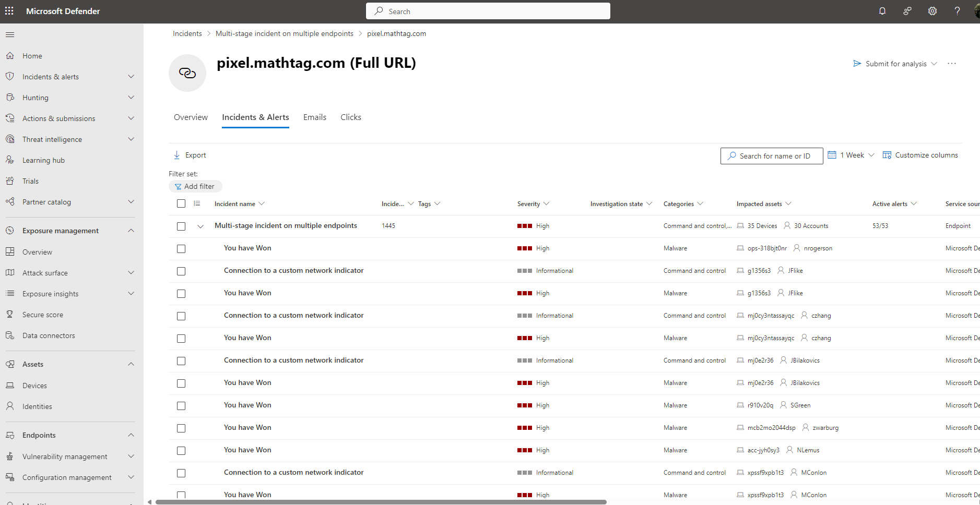Click the Configuration management icon

click(x=10, y=477)
